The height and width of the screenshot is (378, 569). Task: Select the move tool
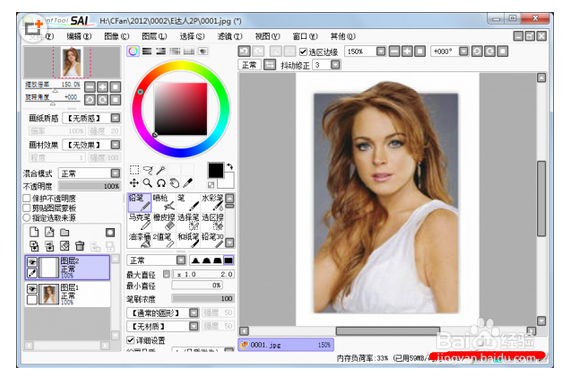(x=134, y=183)
